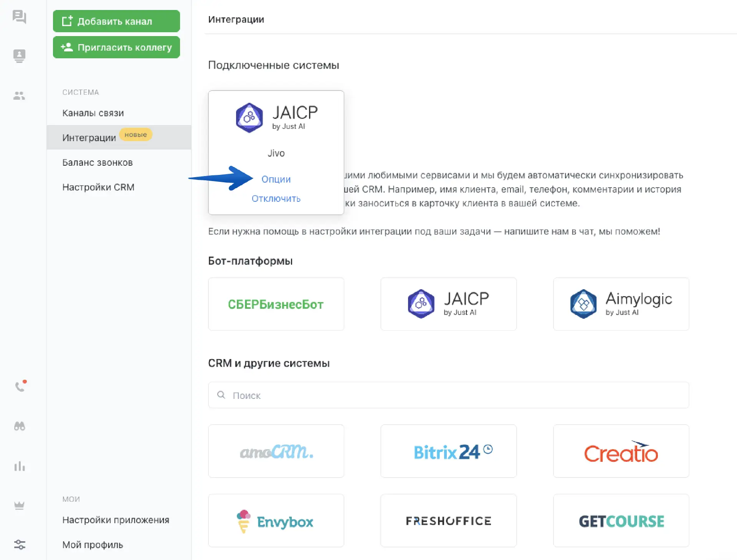The width and height of the screenshot is (737, 560).
Task: Select the Aimylogic bot platform card
Action: (x=621, y=304)
